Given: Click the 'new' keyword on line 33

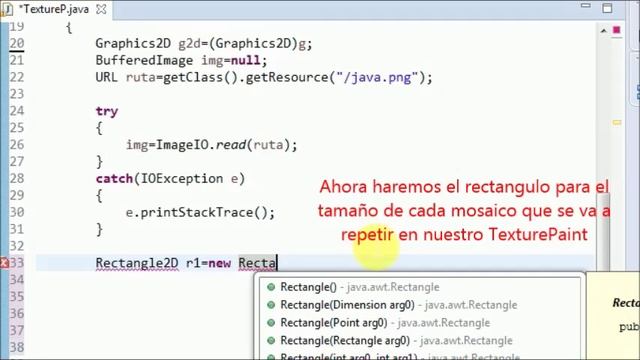Looking at the screenshot, I should (x=220, y=263).
